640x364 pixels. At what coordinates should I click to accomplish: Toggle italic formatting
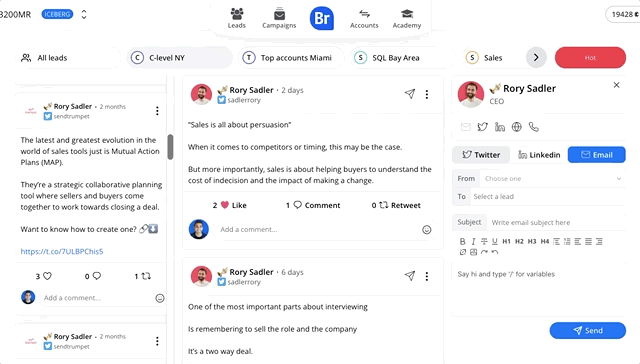pyautogui.click(x=473, y=241)
